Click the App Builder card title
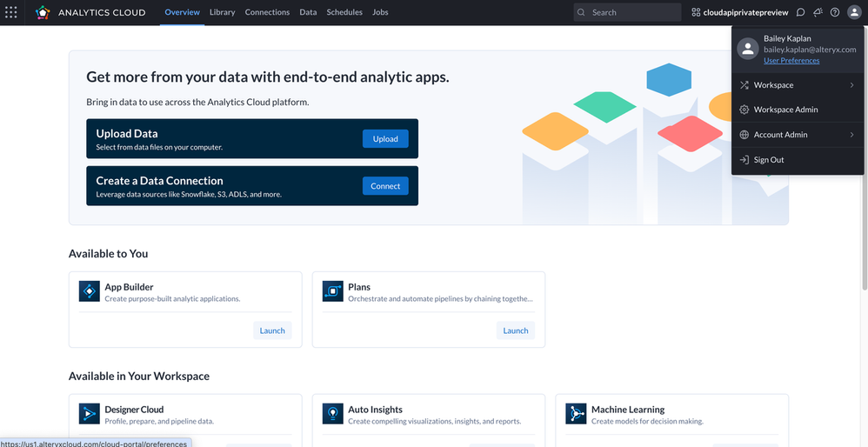 point(129,287)
